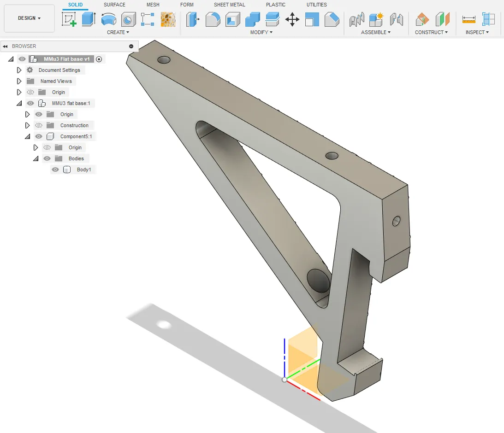Image resolution: width=504 pixels, height=433 pixels.
Task: Open the CONSTRUCT dropdown menu
Action: 431,32
